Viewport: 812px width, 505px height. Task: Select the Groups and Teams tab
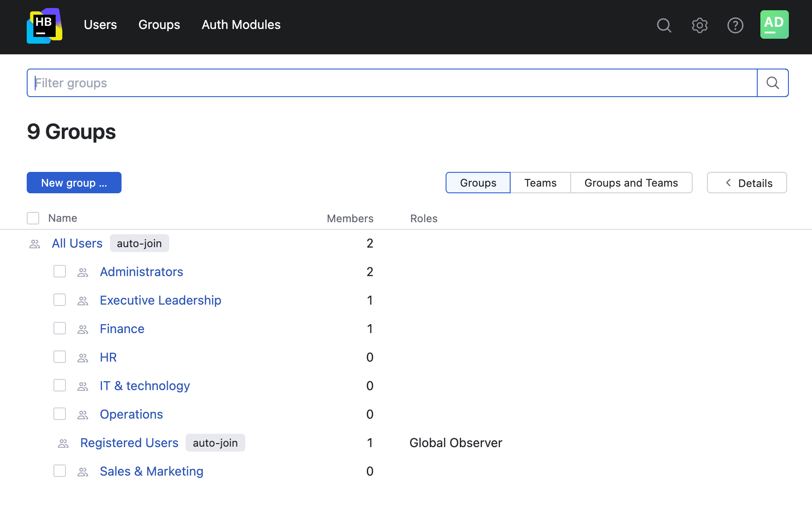coord(631,183)
